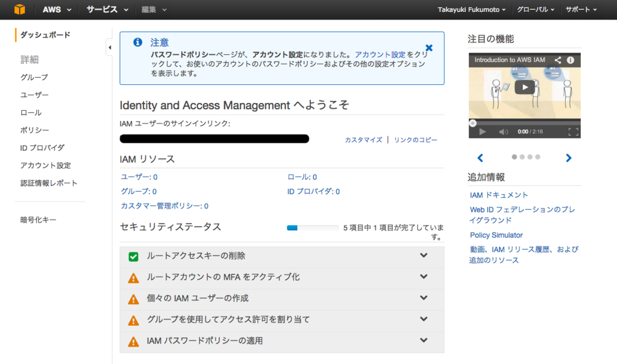Click the ルートアクセスキーの削除 row label
This screenshot has height=364, width=617.
point(196,256)
